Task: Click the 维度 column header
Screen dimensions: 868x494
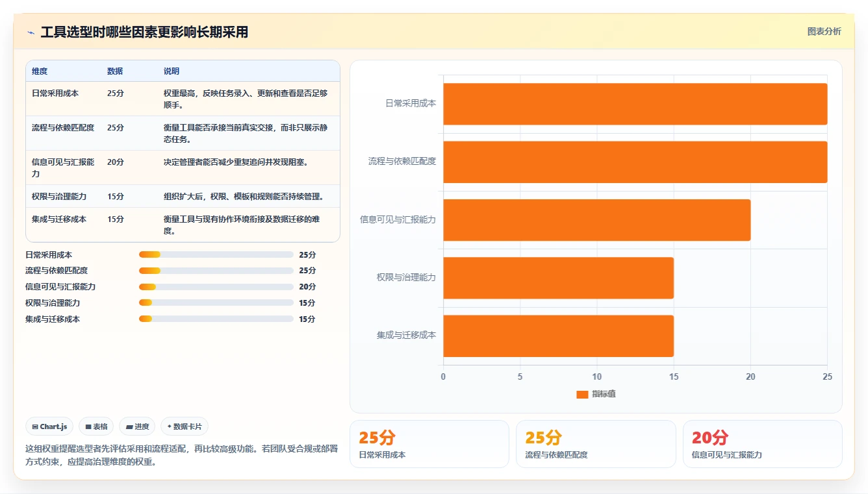Action: point(40,71)
